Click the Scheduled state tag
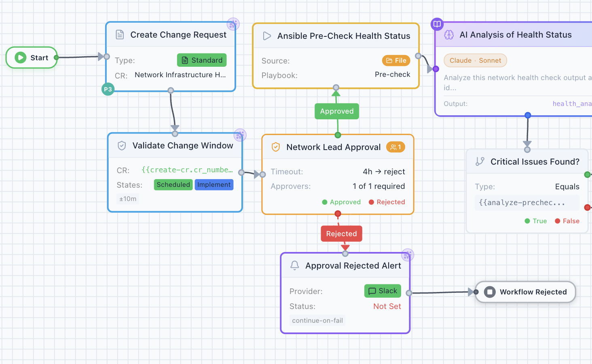The height and width of the screenshot is (364, 592). 173,185
